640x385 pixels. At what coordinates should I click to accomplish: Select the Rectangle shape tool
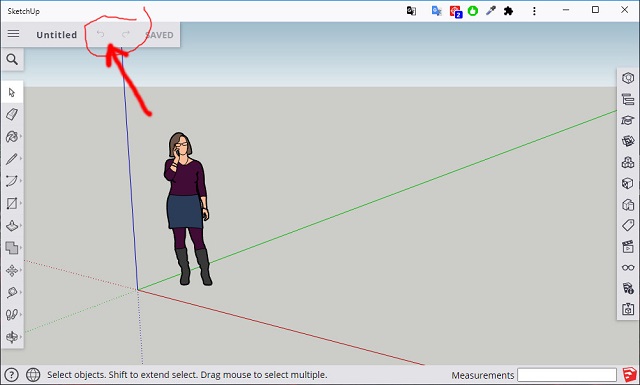click(x=12, y=203)
